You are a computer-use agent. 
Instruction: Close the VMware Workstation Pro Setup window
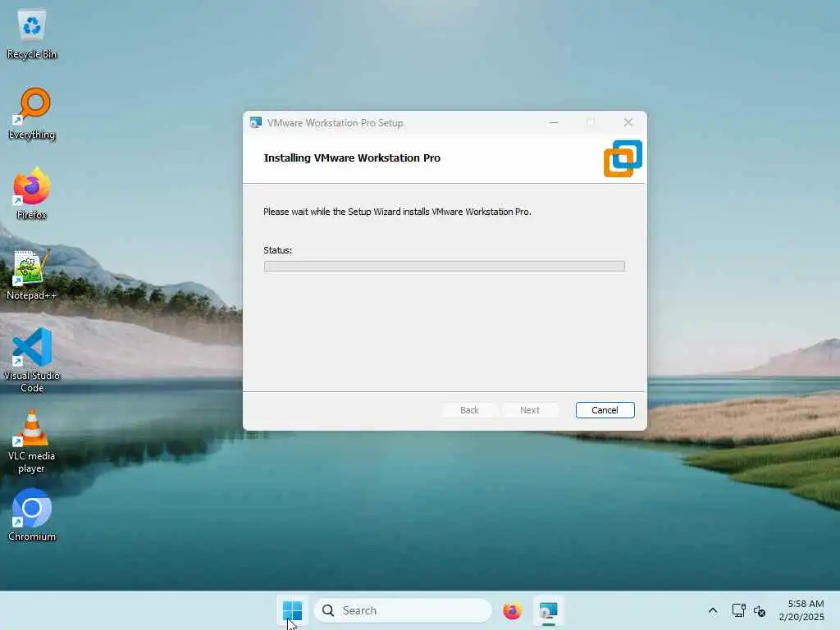(x=628, y=123)
